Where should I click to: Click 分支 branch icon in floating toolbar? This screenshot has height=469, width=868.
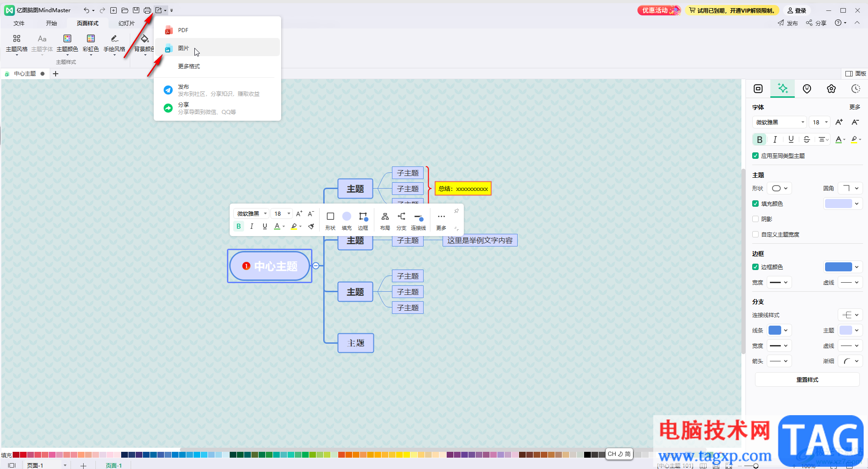click(401, 221)
